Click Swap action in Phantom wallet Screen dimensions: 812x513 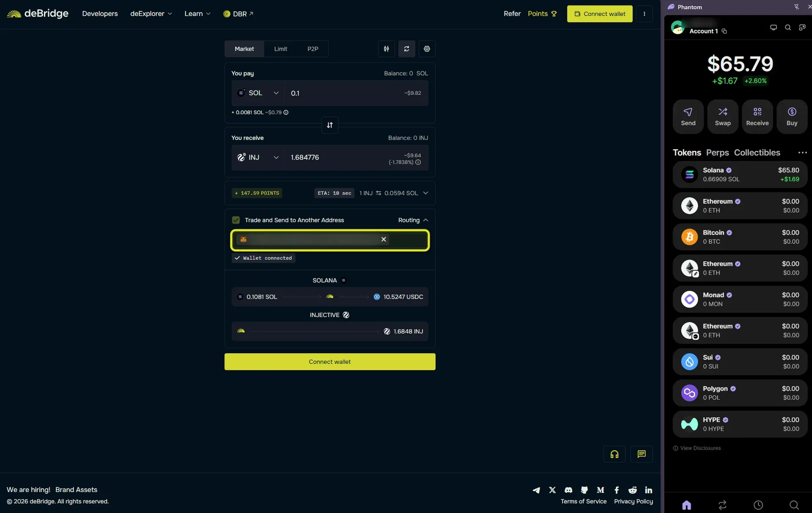(x=723, y=117)
